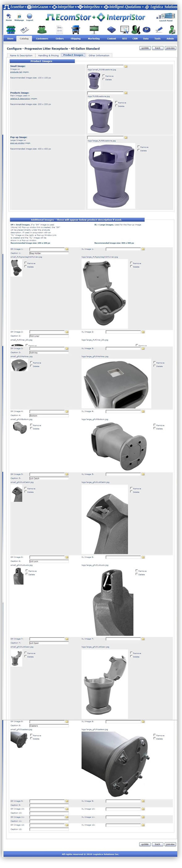The height and width of the screenshot is (868, 182).
Task: Switch to Other Information tab
Action: point(99,56)
